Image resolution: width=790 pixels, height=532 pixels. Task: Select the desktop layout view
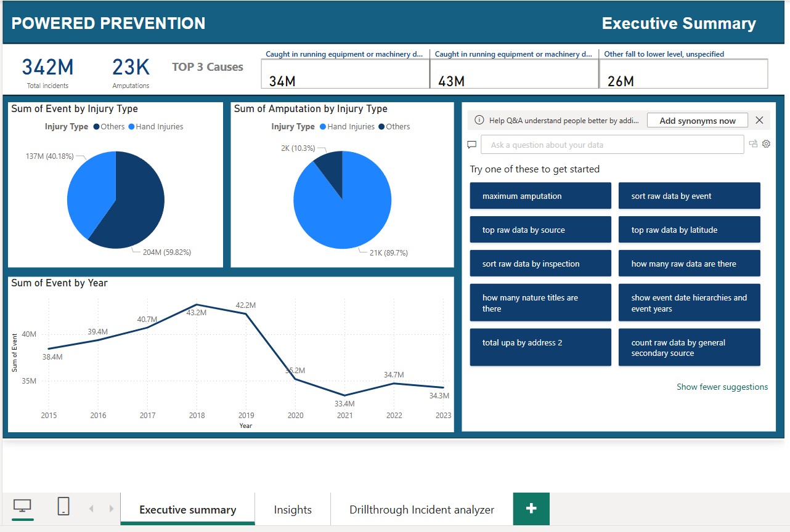pos(22,506)
